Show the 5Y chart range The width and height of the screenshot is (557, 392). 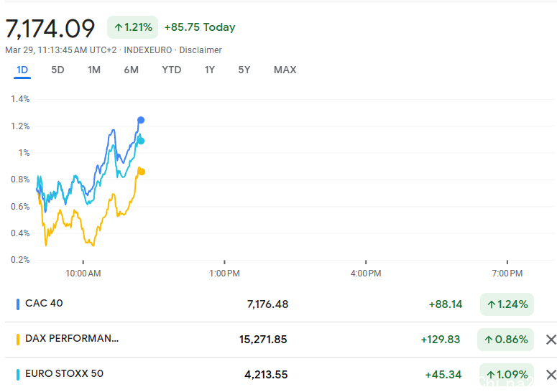244,70
